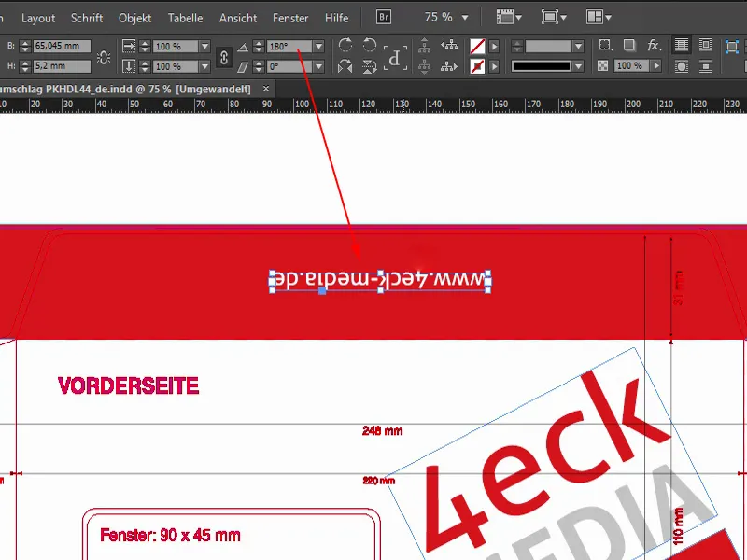
Task: Click the width field showing 65,045 mm
Action: [x=62, y=46]
